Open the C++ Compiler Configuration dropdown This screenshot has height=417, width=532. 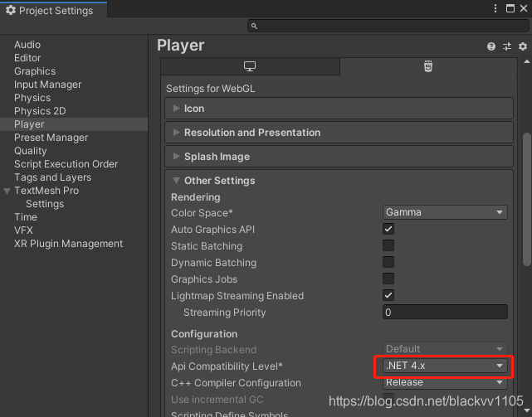[445, 382]
